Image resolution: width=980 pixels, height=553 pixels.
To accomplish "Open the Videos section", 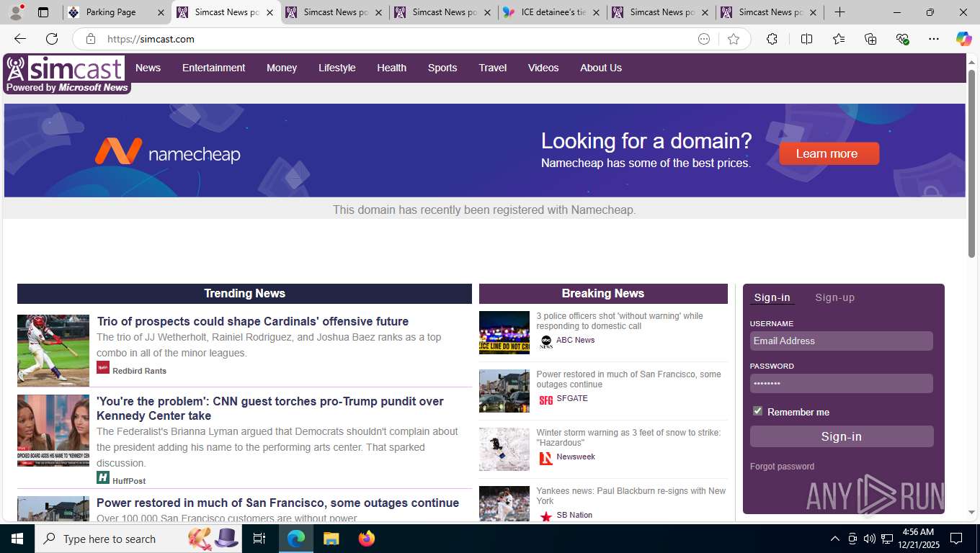I will (543, 68).
